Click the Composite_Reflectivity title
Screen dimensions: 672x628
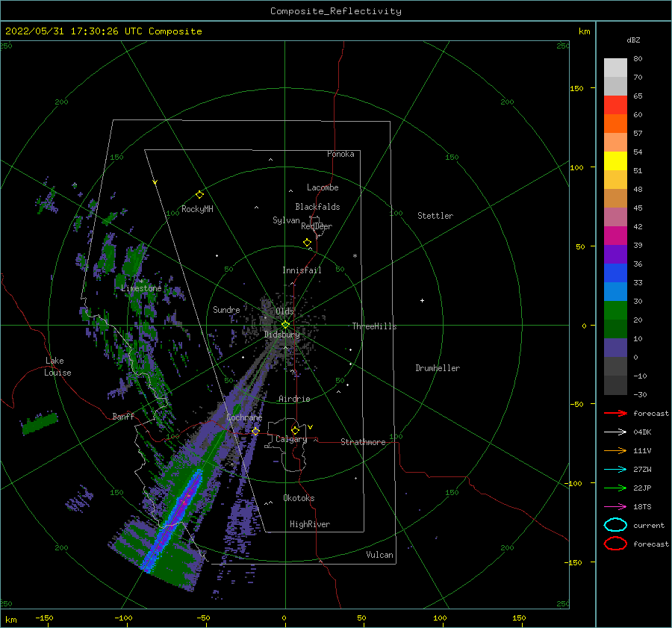pyautogui.click(x=336, y=11)
